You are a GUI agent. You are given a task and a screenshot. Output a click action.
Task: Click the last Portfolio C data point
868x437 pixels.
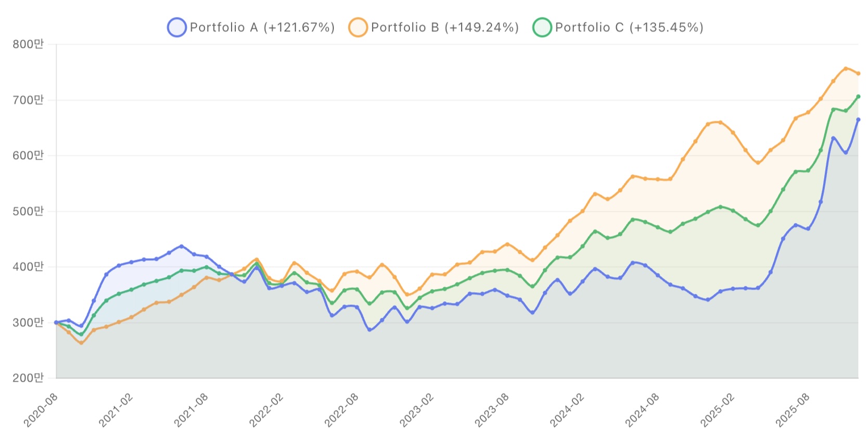click(858, 97)
